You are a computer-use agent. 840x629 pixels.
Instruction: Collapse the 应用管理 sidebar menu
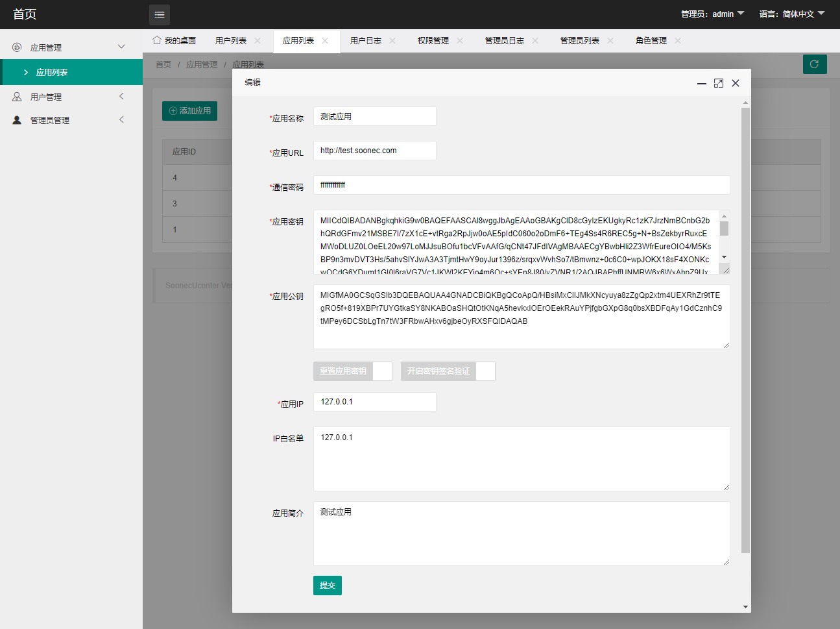click(x=71, y=47)
